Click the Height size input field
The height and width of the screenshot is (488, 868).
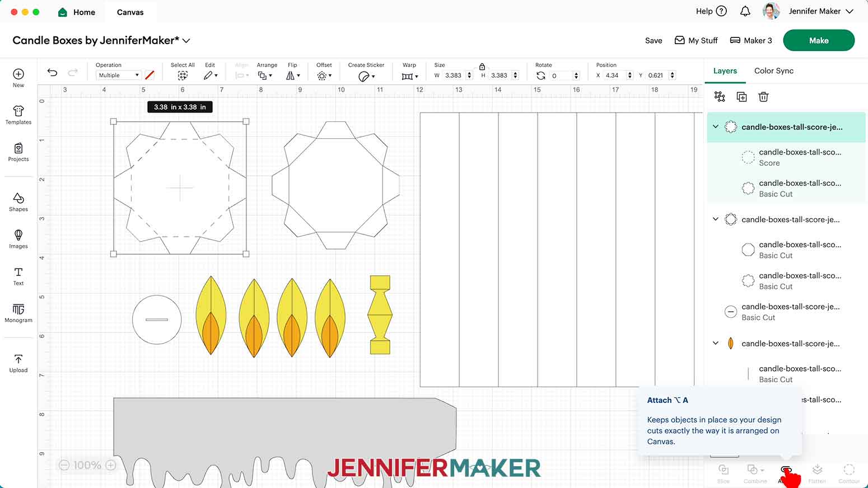tap(500, 76)
